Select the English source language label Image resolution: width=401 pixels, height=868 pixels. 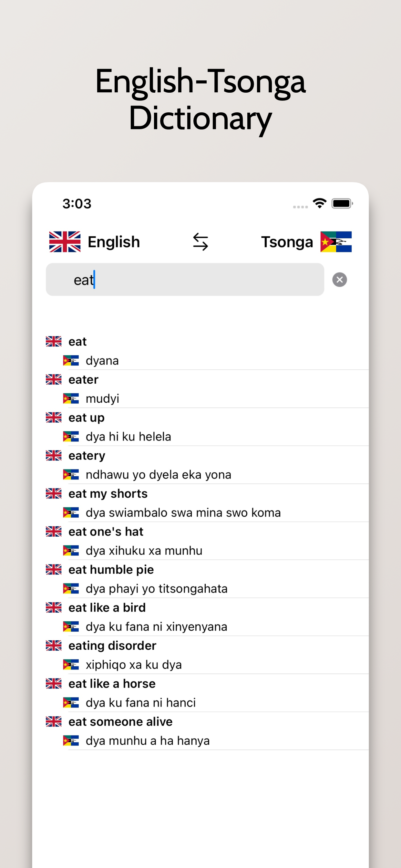pos(114,242)
